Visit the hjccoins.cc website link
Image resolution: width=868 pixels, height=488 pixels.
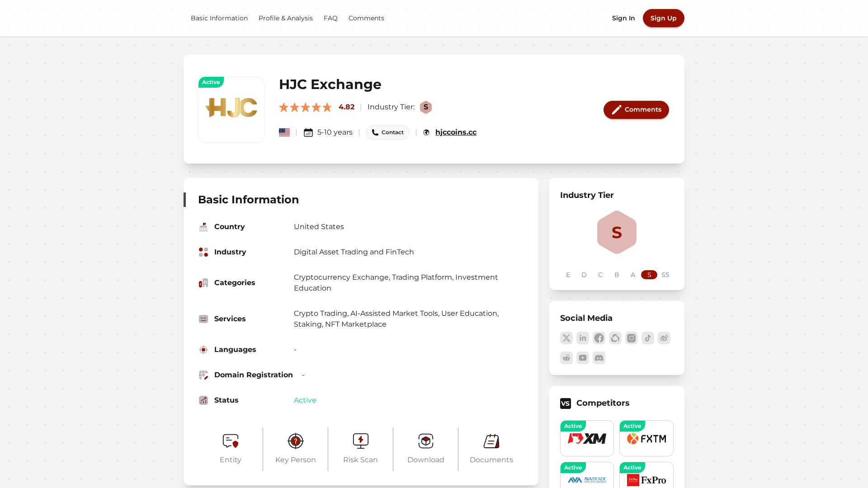coord(456,132)
